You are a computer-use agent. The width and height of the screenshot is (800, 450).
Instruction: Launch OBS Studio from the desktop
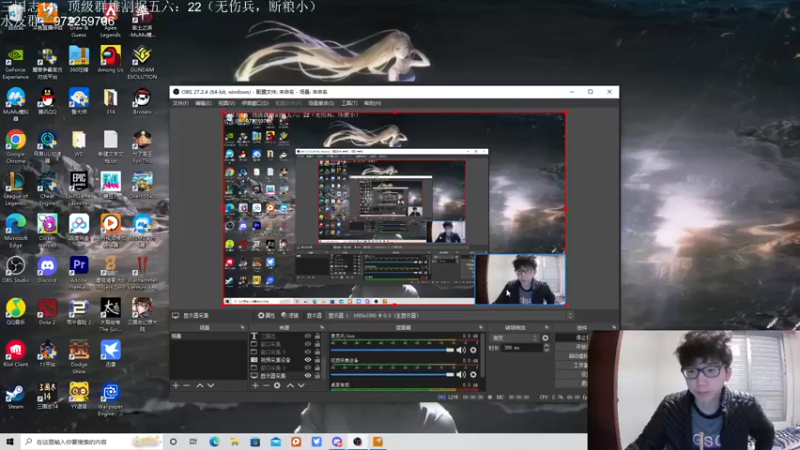15,269
